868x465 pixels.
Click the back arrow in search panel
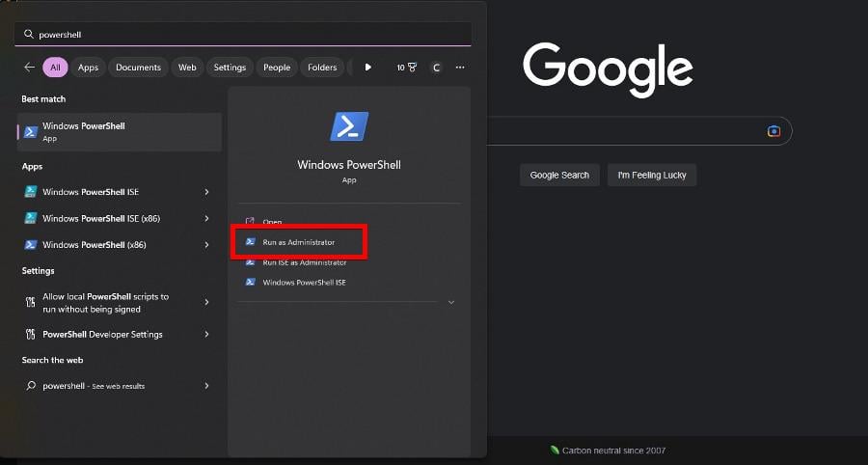(29, 67)
